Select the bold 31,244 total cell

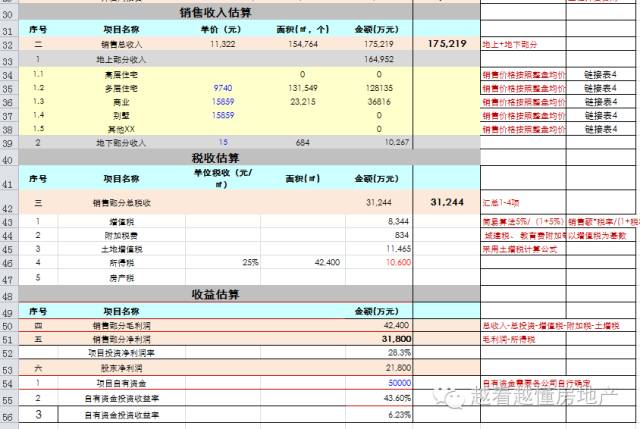tap(447, 202)
